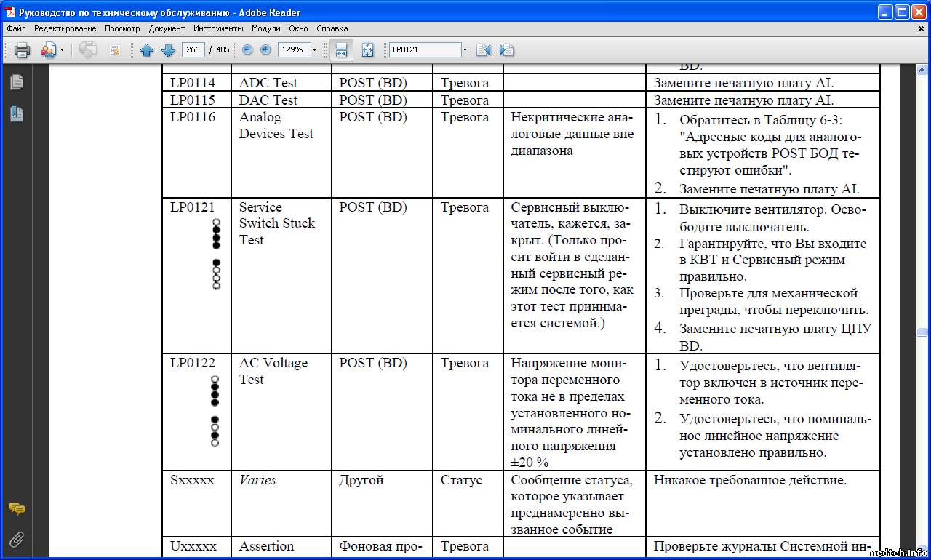This screenshot has width=931, height=560.
Task: Expand the collaborate icon dropdown arrow
Action: tap(62, 50)
